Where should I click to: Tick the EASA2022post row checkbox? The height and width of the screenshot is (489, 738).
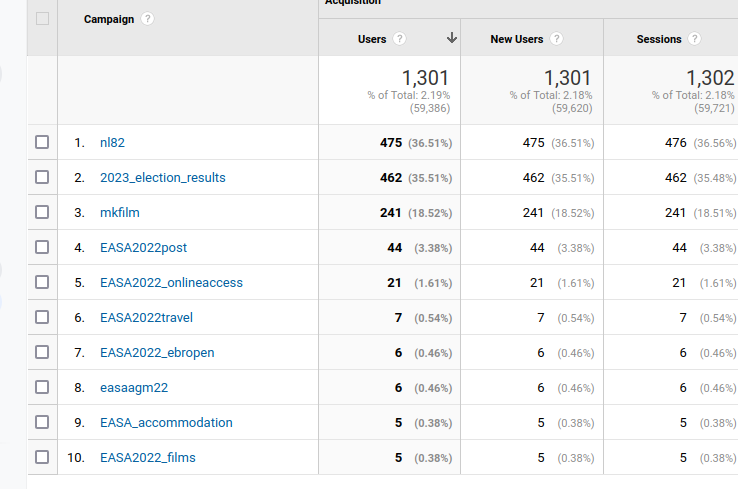click(42, 247)
